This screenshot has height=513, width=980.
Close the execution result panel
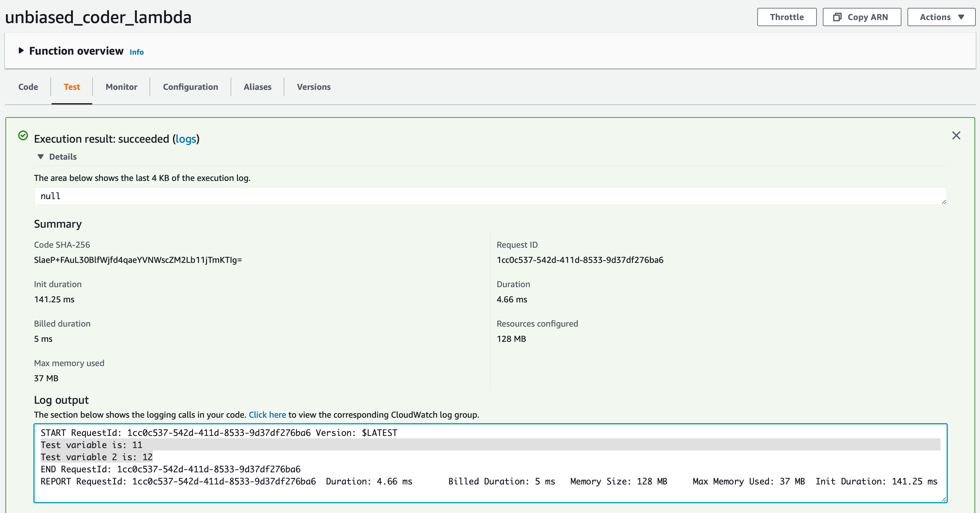pos(957,136)
